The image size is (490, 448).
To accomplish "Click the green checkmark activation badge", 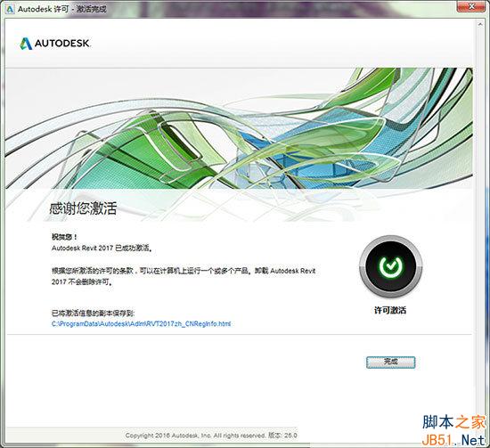I will tap(390, 266).
